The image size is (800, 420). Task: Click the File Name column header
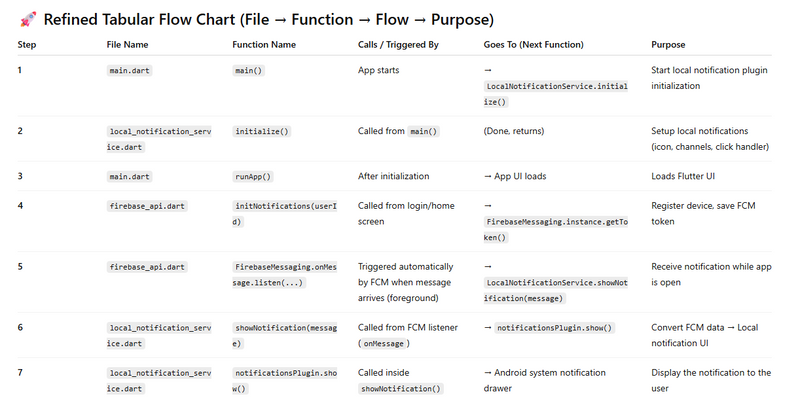pyautogui.click(x=132, y=45)
